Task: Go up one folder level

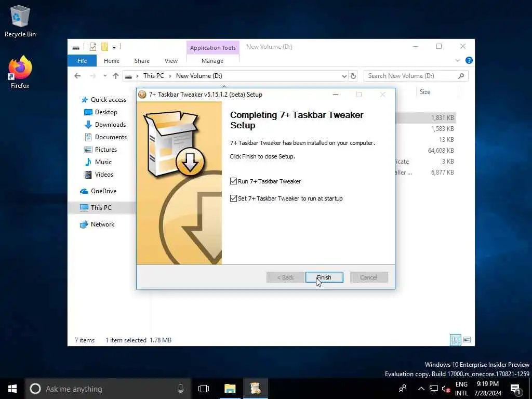Action: click(116, 76)
